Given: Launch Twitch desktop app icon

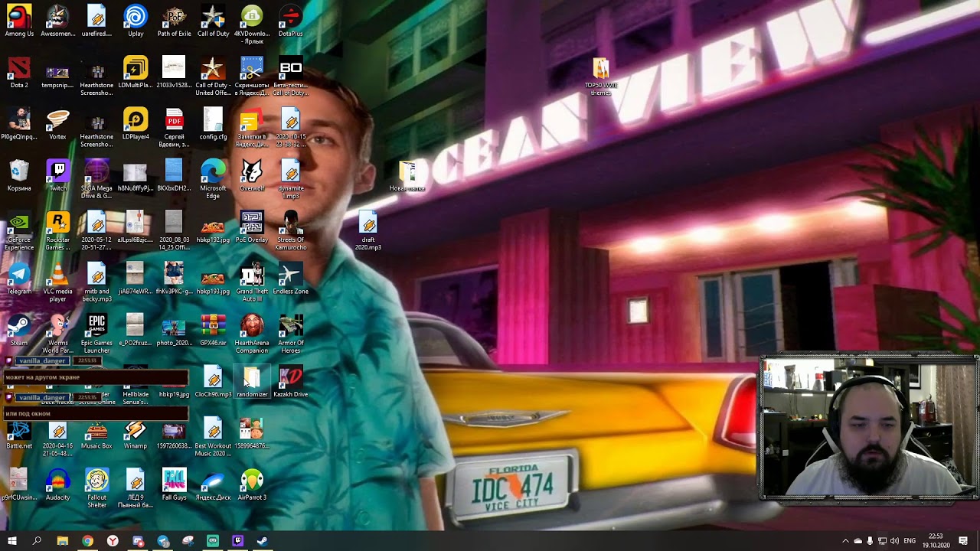Looking at the screenshot, I should 57,175.
